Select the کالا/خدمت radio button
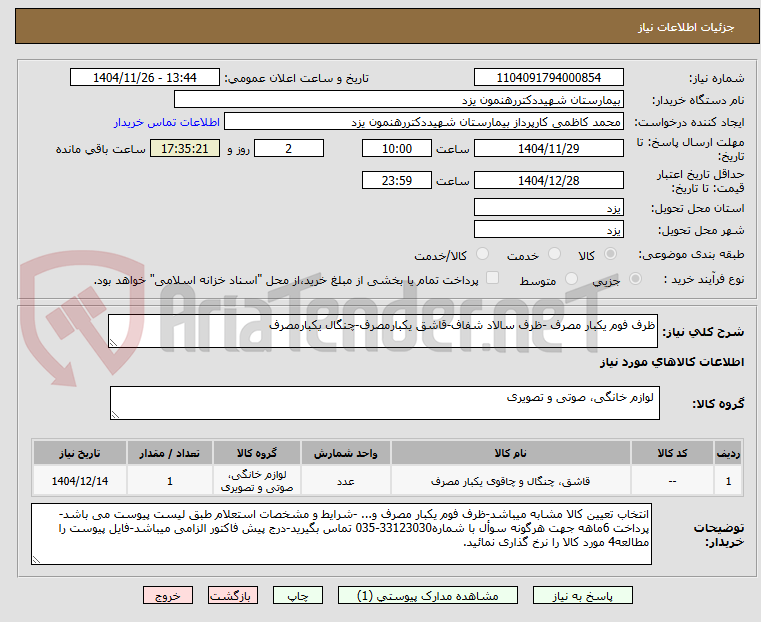 [x=482, y=254]
